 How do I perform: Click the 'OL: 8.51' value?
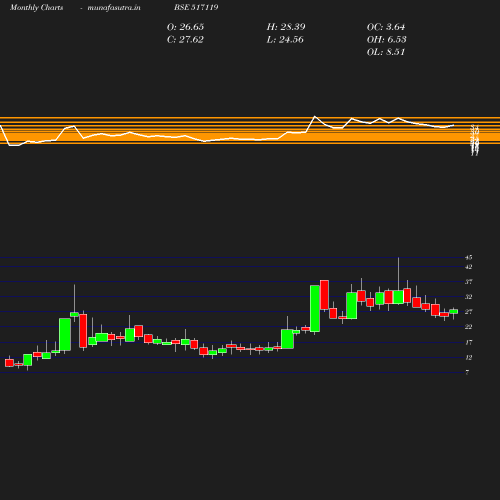pyautogui.click(x=386, y=52)
